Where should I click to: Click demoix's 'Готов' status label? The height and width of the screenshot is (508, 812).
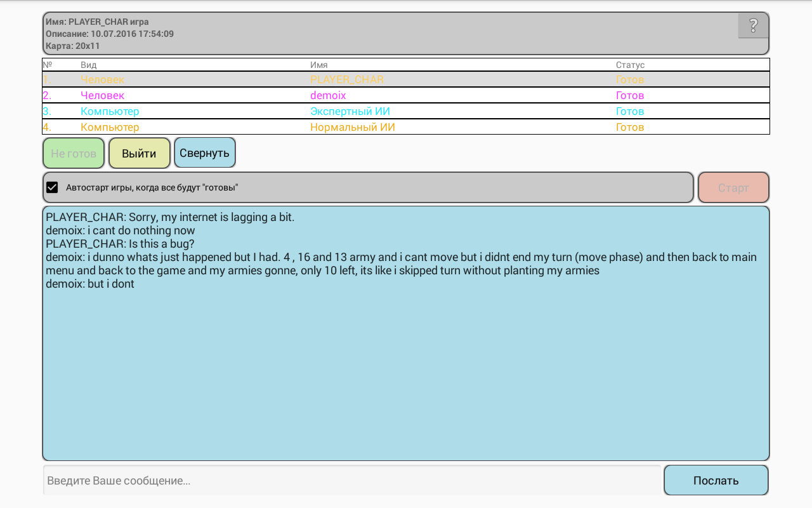coord(629,95)
